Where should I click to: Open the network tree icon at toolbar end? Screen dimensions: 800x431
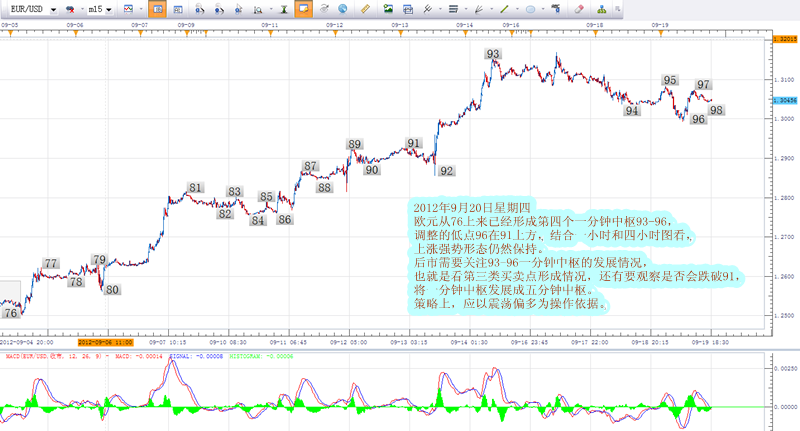click(602, 9)
